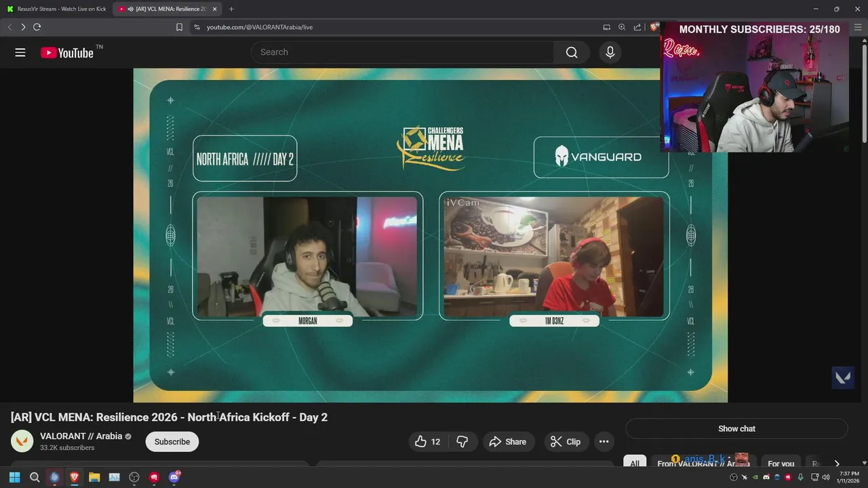
Task: Bookmark this page icon
Action: click(179, 27)
